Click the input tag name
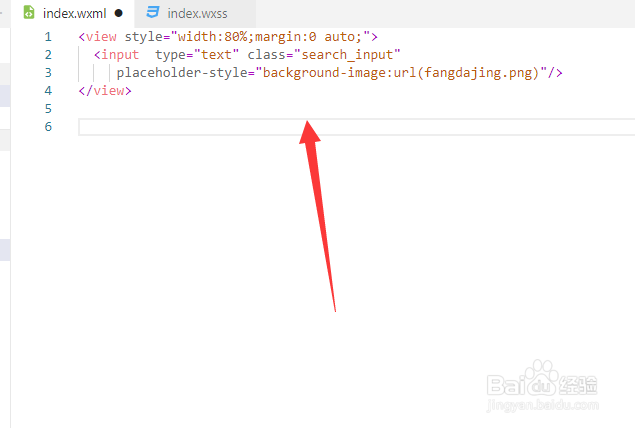The height and width of the screenshot is (428, 635). coord(120,55)
